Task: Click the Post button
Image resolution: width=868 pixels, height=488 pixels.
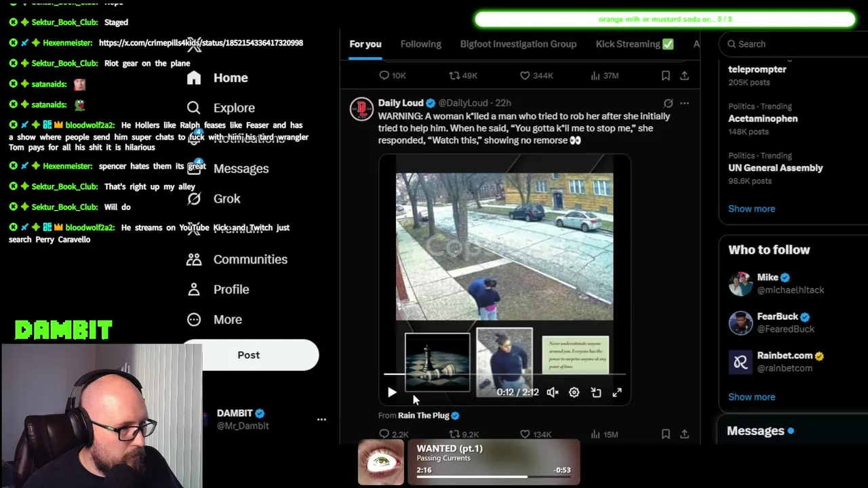Action: 249,355
